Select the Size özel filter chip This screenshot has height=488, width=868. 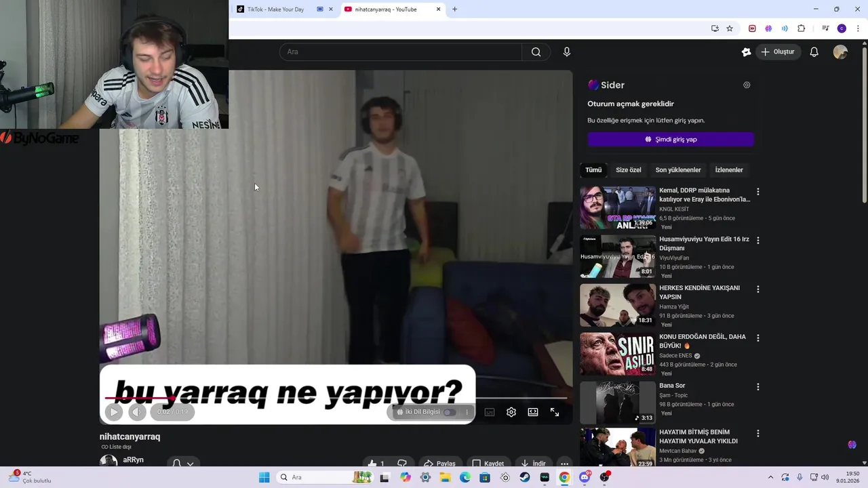tap(628, 170)
